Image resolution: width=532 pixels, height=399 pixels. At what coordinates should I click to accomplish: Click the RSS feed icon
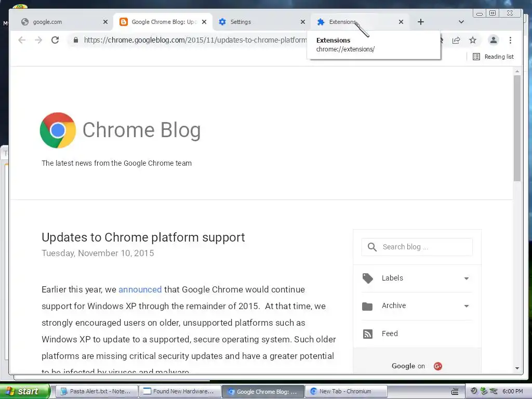click(367, 334)
